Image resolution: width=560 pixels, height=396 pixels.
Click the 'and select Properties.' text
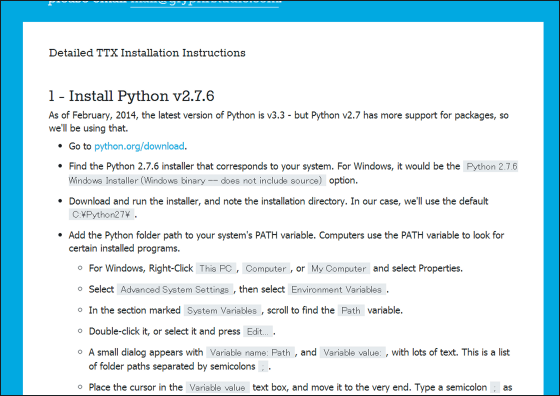pos(418,268)
